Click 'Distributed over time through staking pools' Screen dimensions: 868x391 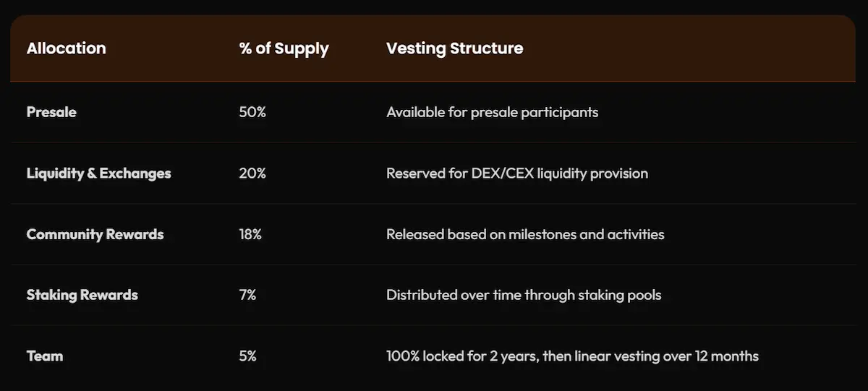tap(524, 295)
